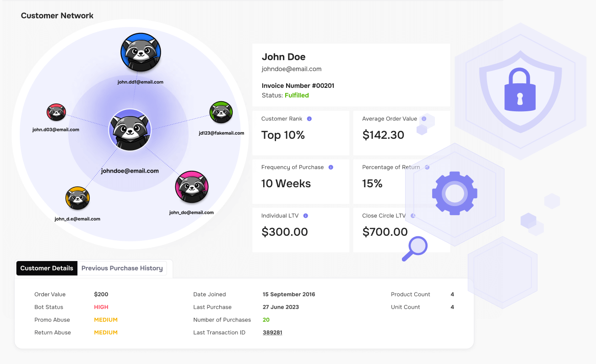Click the Percentage of Return info icon
Screen dimensions: 596x364
pyautogui.click(x=428, y=167)
